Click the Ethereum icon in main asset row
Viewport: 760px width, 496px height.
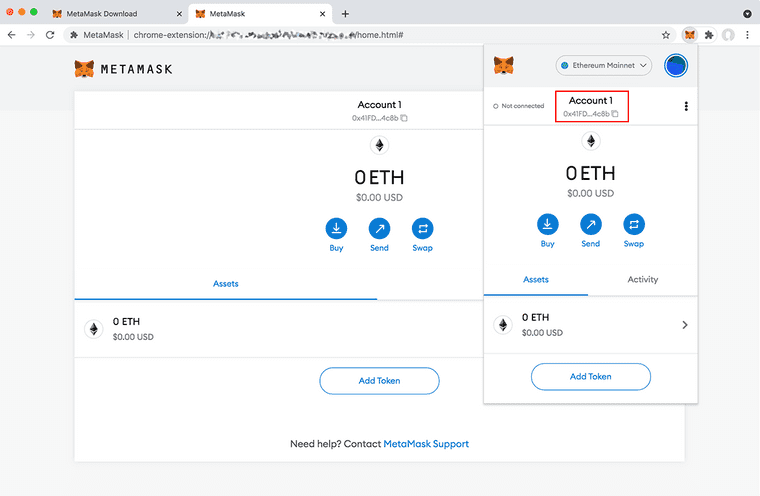94,329
